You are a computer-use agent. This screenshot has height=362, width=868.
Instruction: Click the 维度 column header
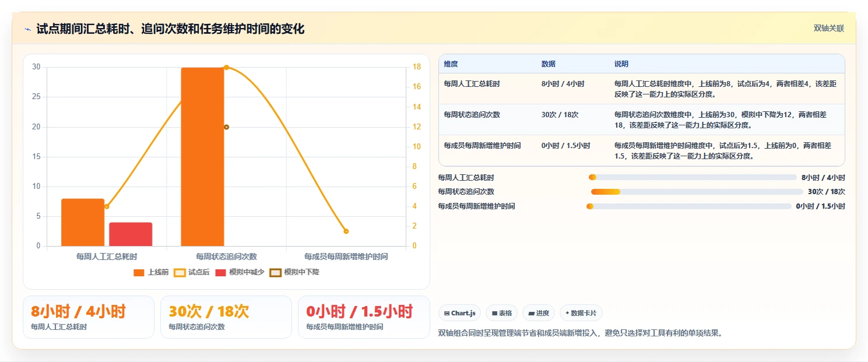[451, 64]
